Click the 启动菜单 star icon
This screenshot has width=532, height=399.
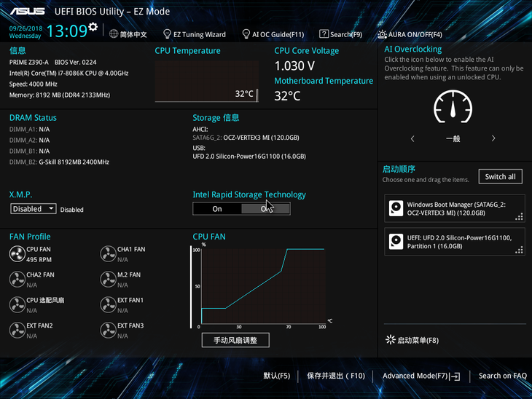[390, 340]
